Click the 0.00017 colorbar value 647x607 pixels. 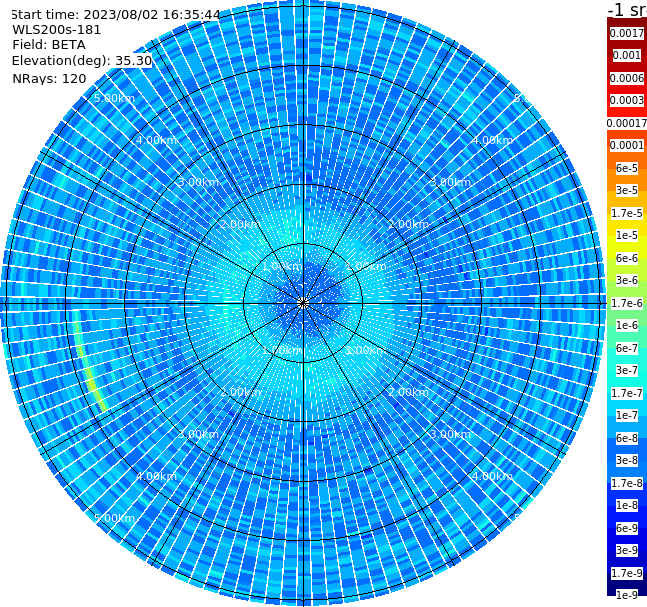click(627, 123)
